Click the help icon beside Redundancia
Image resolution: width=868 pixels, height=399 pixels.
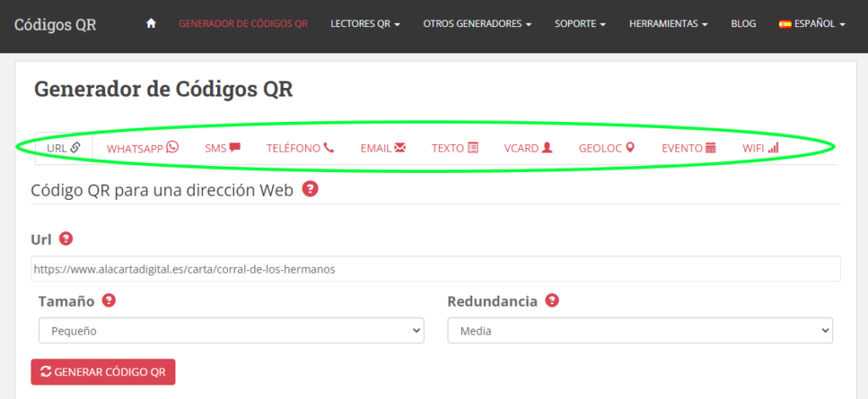click(552, 301)
